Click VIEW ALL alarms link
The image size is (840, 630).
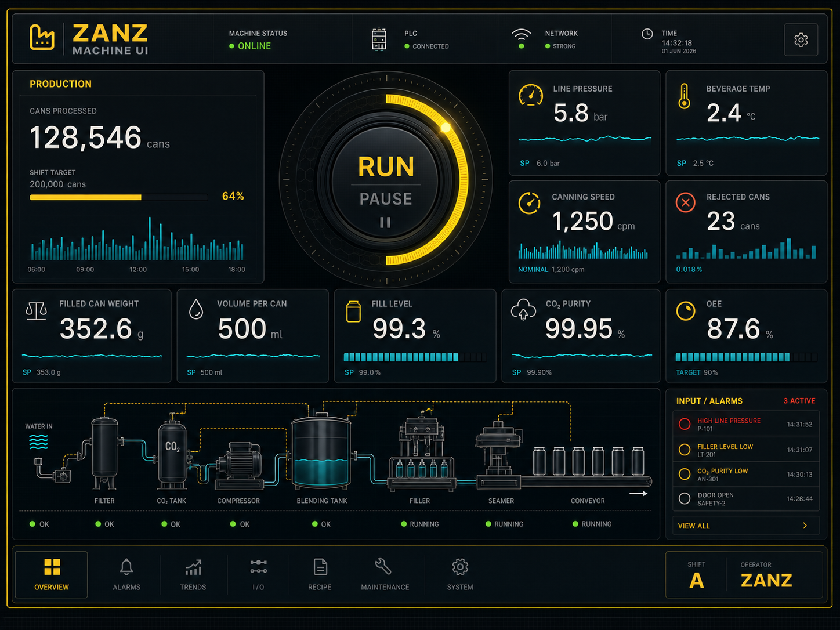pos(694,526)
